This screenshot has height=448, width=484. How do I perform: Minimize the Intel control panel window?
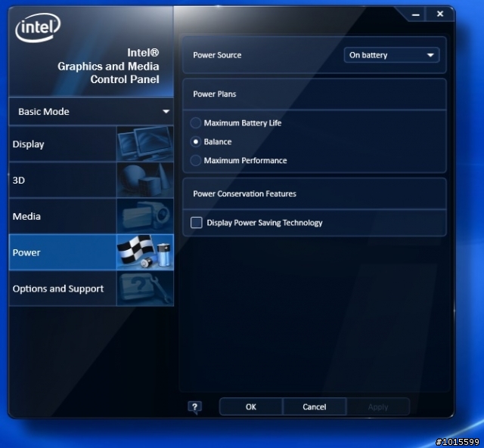[415, 14]
